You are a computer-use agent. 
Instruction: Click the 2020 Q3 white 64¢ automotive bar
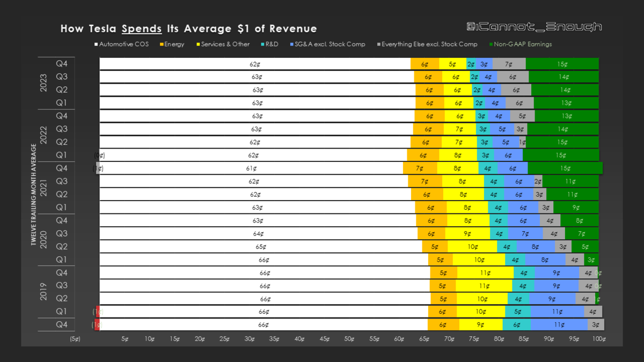[x=259, y=234]
